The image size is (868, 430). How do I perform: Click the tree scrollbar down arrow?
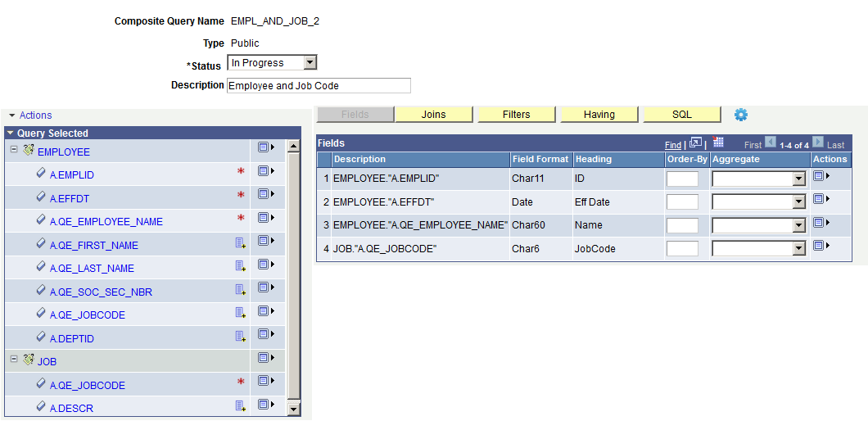pos(294,410)
